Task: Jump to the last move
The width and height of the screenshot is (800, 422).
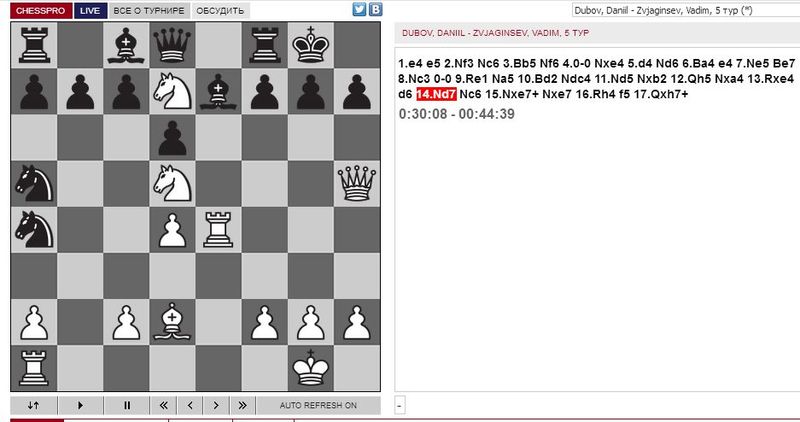Action: 241,406
